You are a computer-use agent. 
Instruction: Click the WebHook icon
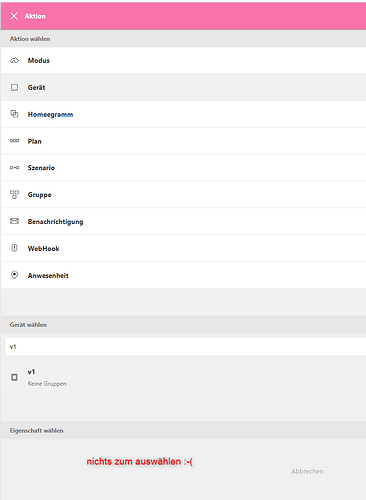14,248
